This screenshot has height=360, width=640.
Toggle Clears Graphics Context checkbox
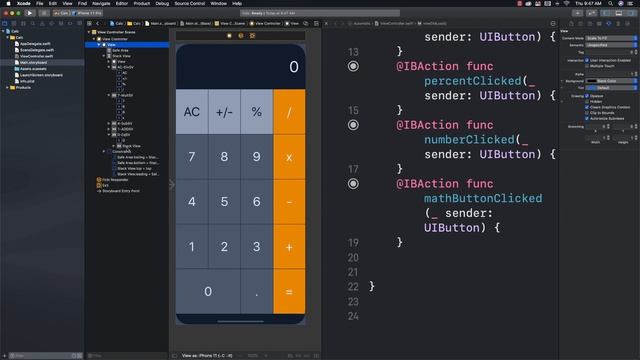point(587,107)
